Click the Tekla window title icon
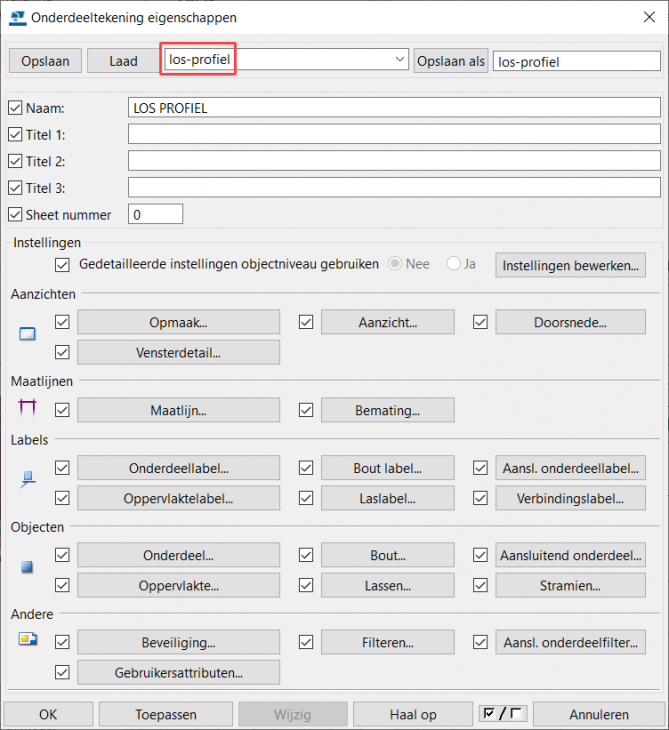This screenshot has width=669, height=730. click(16, 17)
